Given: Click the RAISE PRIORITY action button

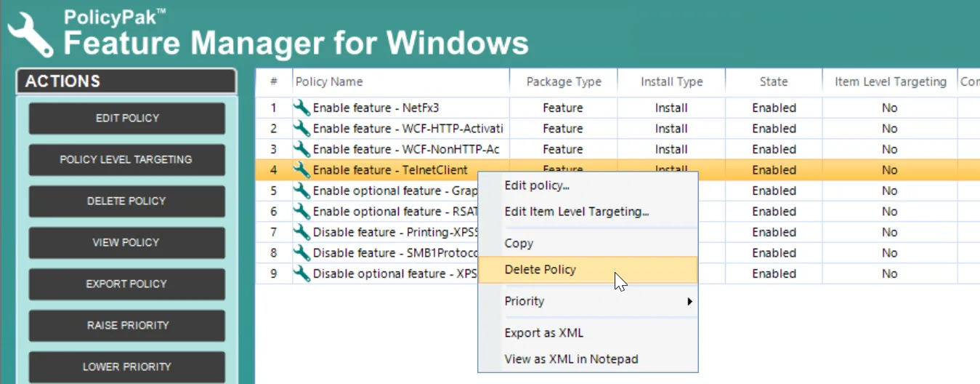Looking at the screenshot, I should click(127, 325).
